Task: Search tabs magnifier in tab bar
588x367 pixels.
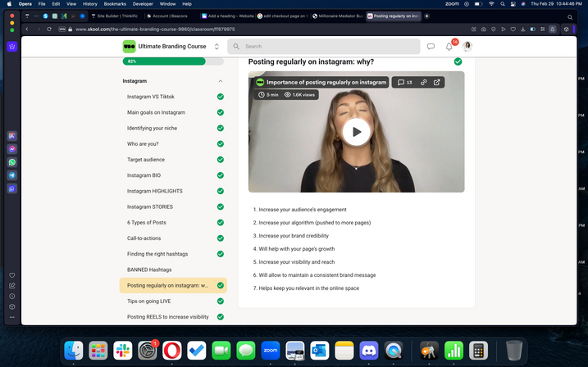Action: tap(570, 17)
